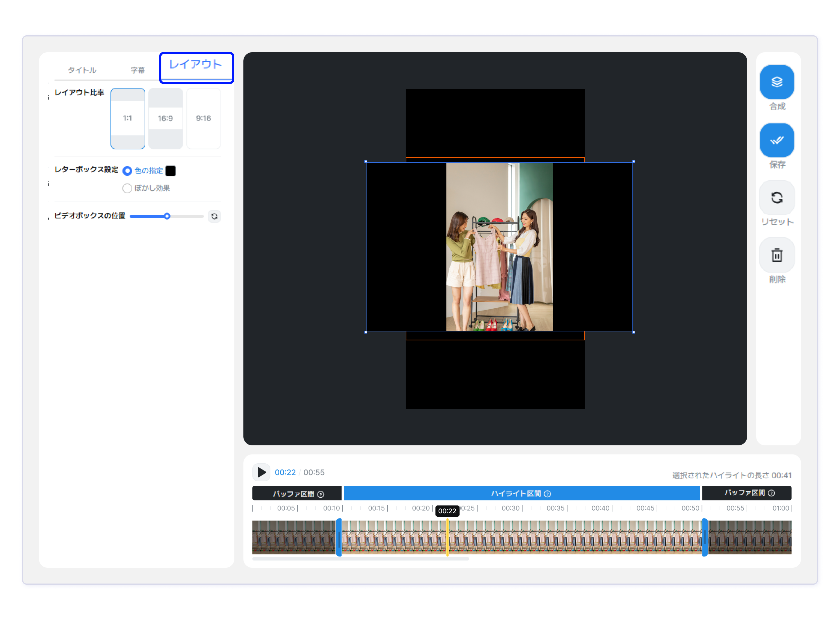
Task: Reset video box position with small refresh icon
Action: [x=214, y=216]
